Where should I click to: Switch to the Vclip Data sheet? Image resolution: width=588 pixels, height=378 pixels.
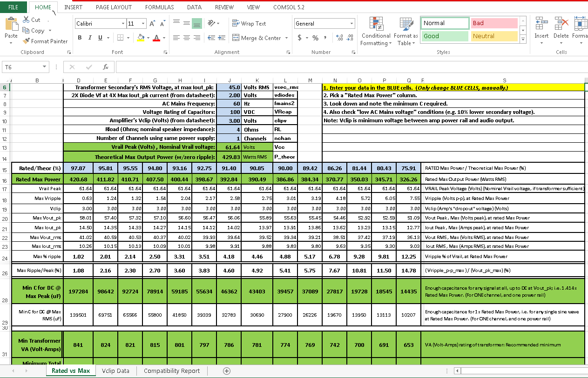coord(116,371)
